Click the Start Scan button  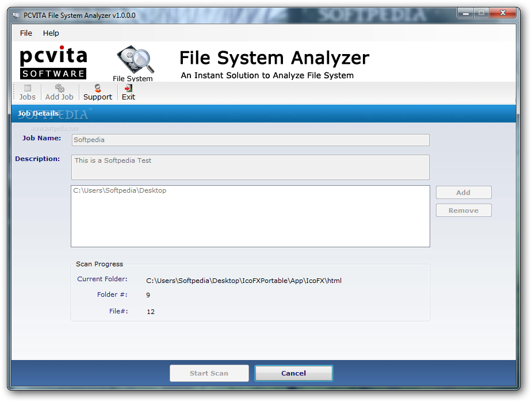coord(209,373)
